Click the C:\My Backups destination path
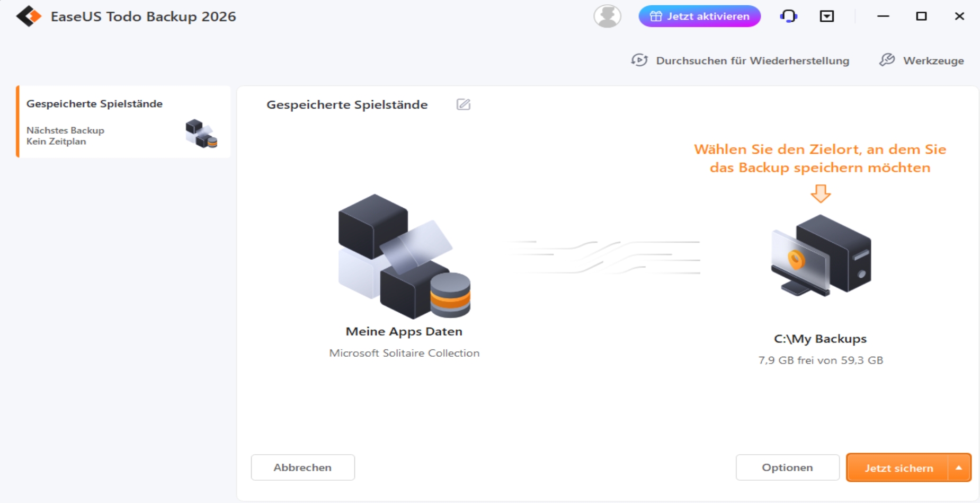This screenshot has width=980, height=503. (x=820, y=339)
